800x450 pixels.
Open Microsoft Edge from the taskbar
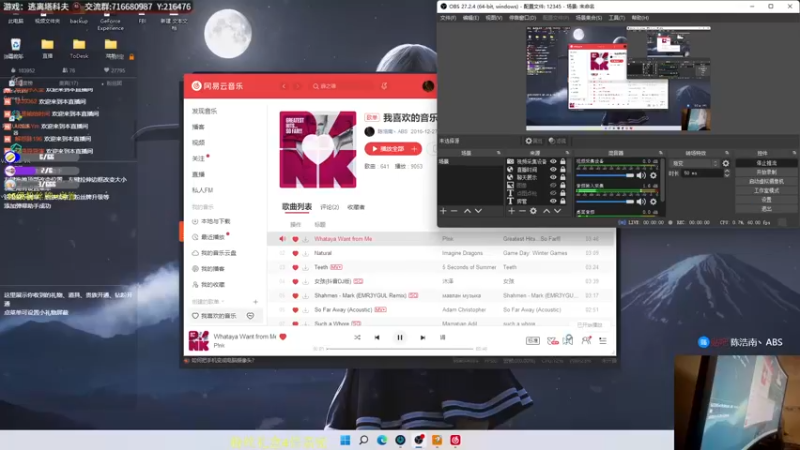click(x=382, y=440)
